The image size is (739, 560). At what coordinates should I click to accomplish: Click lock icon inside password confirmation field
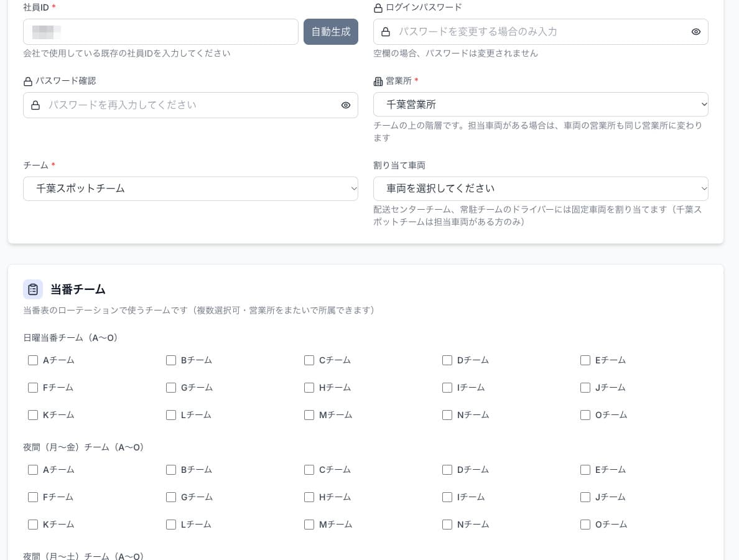tap(35, 105)
